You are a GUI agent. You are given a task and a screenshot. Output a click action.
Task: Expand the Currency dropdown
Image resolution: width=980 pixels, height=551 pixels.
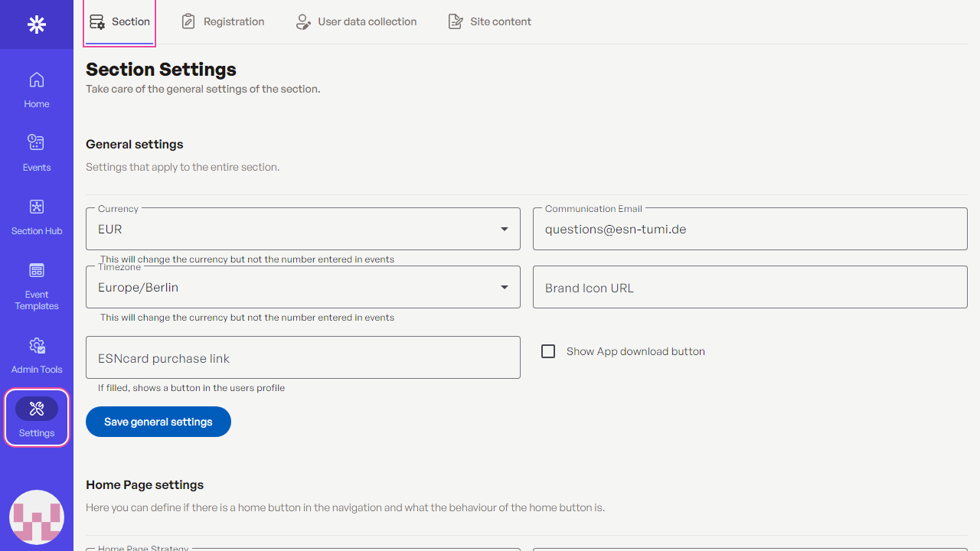click(504, 229)
